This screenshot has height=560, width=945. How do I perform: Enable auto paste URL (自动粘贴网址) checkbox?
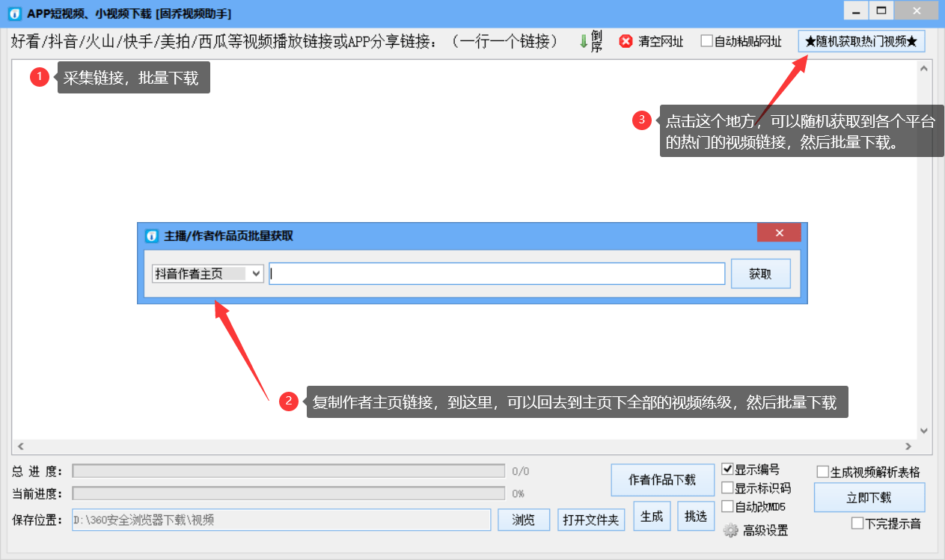[x=706, y=41]
